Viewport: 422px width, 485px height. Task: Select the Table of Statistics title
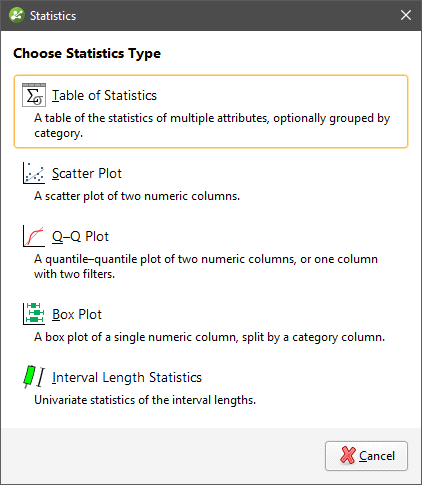pyautogui.click(x=104, y=96)
